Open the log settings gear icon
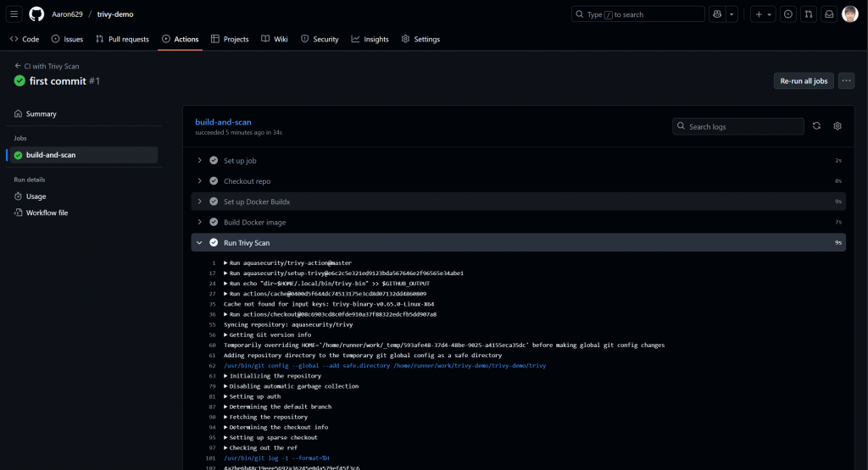The height and width of the screenshot is (470, 868). click(x=837, y=126)
